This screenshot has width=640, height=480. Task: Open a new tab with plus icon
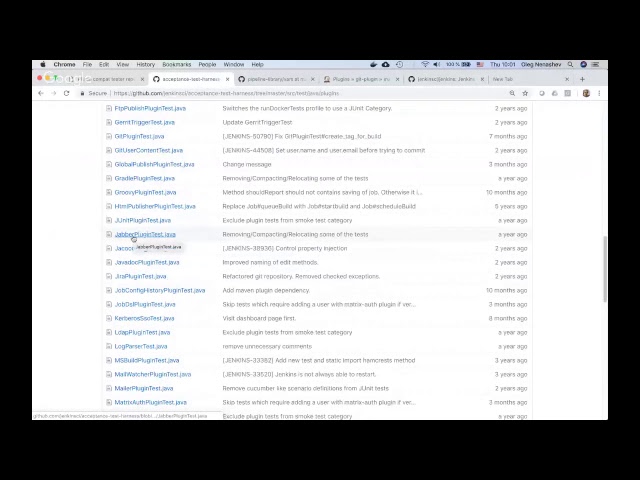pyautogui.click(x=582, y=79)
